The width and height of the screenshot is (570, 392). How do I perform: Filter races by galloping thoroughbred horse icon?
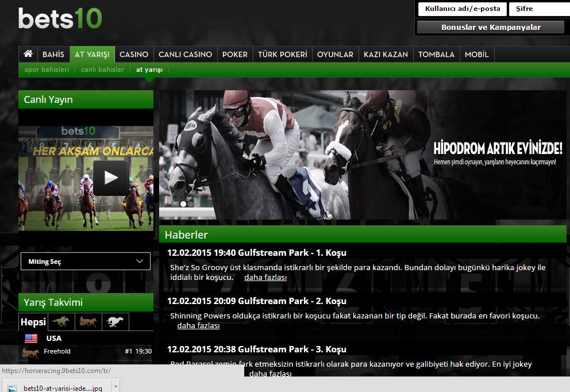61,321
